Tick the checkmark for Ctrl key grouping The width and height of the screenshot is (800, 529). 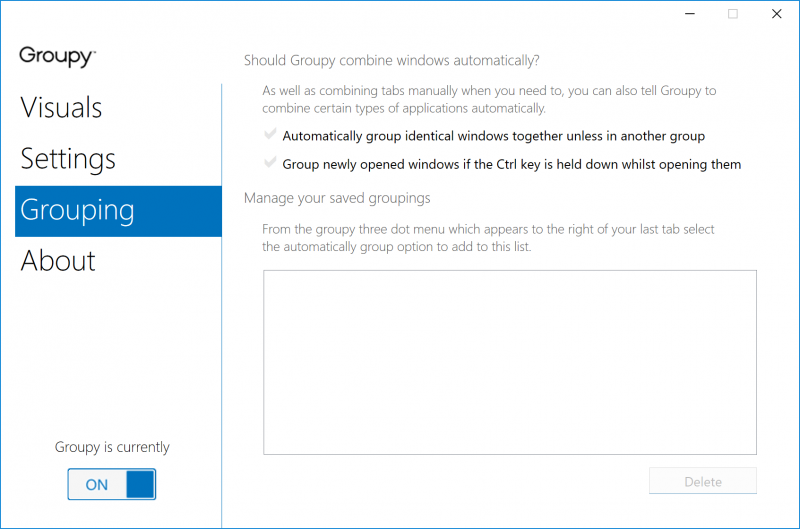click(270, 163)
